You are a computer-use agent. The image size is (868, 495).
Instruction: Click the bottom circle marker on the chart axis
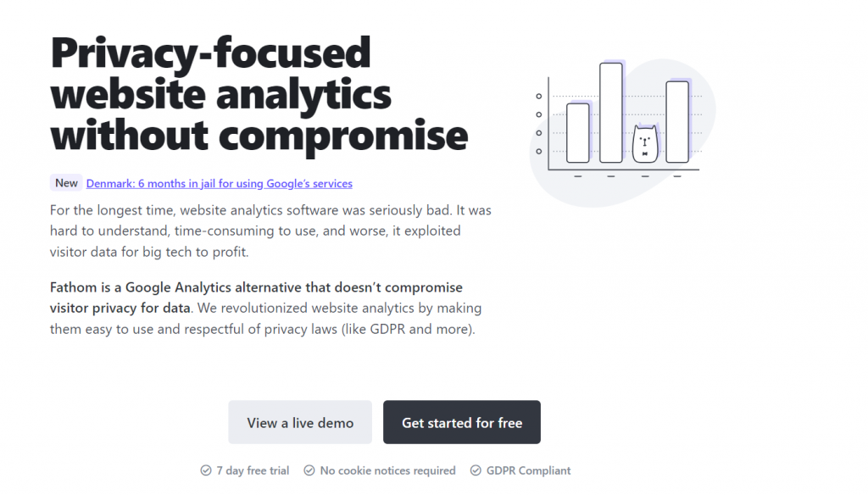[x=538, y=151]
